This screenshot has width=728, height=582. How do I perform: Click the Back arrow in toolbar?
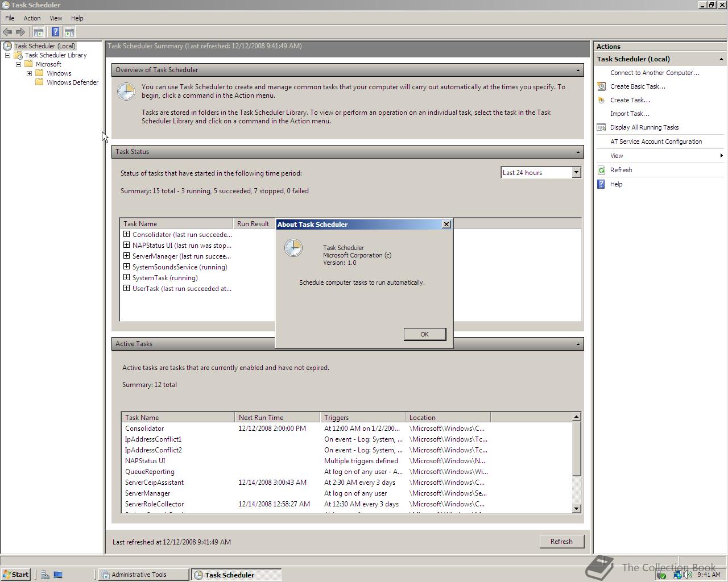7,32
